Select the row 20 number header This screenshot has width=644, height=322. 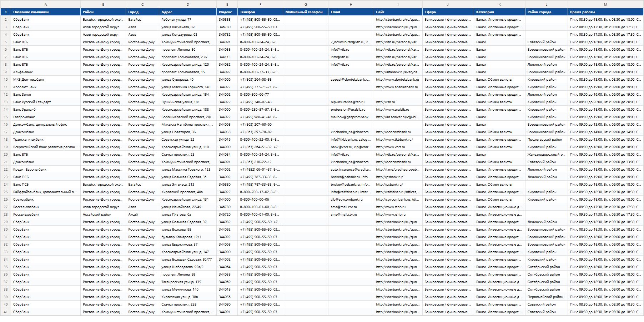(5, 155)
